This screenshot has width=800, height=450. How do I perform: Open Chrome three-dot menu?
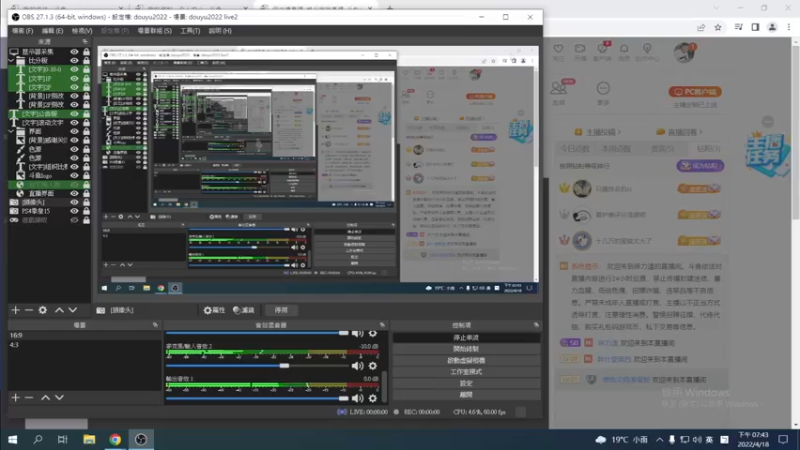[789, 27]
